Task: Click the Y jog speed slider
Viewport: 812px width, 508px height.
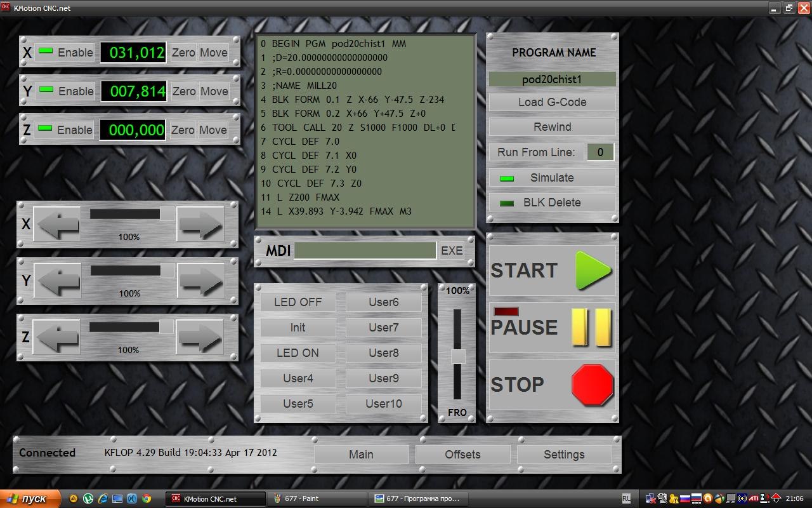Action: tap(133, 271)
